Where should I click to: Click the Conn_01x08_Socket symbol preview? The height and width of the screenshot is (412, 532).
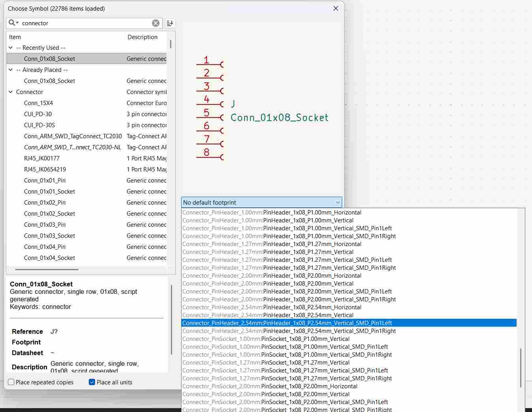262,108
